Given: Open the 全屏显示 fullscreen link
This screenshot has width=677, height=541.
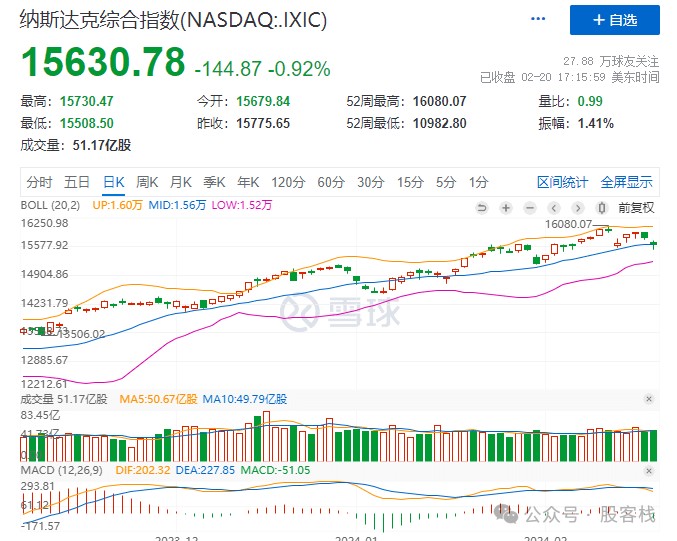Looking at the screenshot, I should (626, 182).
